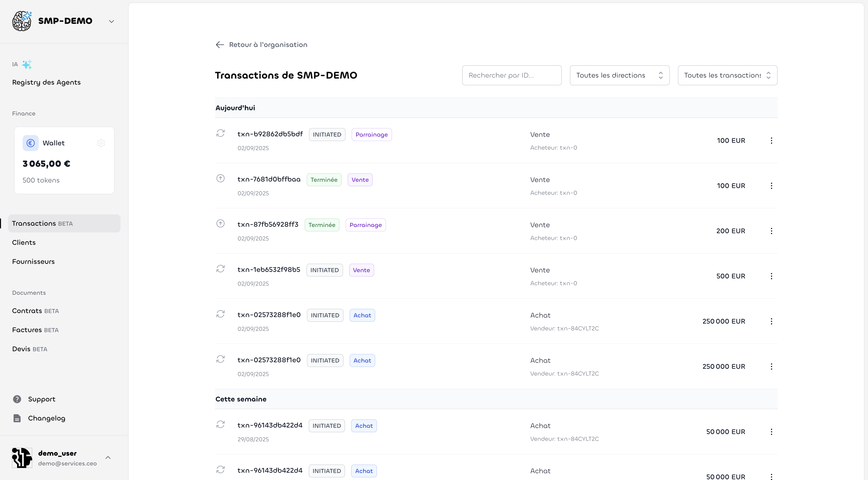Viewport: 868px width, 480px height.
Task: Switch to the Transactions BETA section
Action: 42,223
